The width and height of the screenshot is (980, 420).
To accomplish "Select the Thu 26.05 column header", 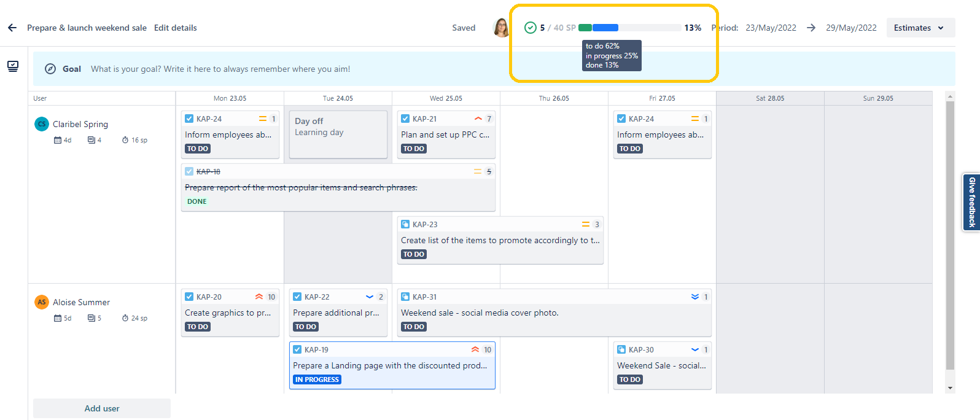I will [x=554, y=98].
